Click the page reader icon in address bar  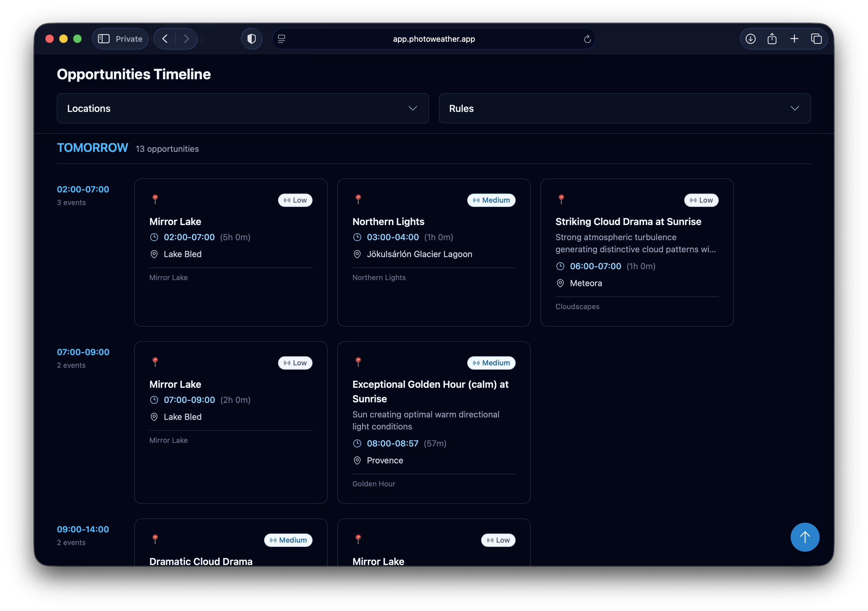(x=282, y=39)
